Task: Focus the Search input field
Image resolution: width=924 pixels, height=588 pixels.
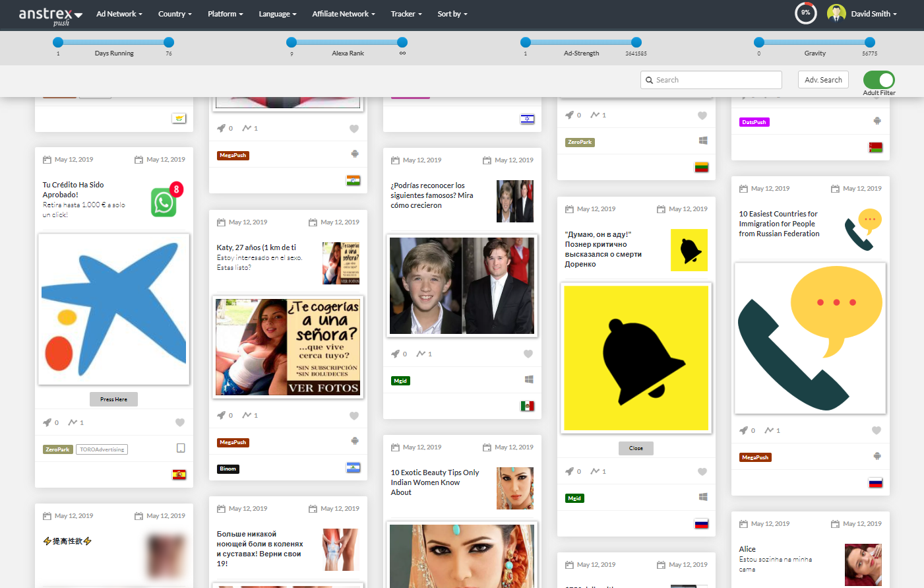Action: click(711, 80)
